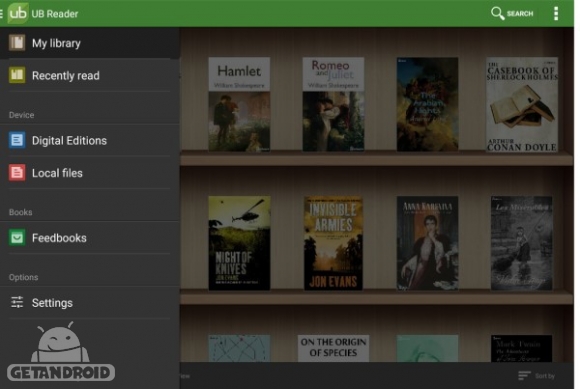Open Invisible Armies book cover
The width and height of the screenshot is (580, 389).
click(333, 243)
